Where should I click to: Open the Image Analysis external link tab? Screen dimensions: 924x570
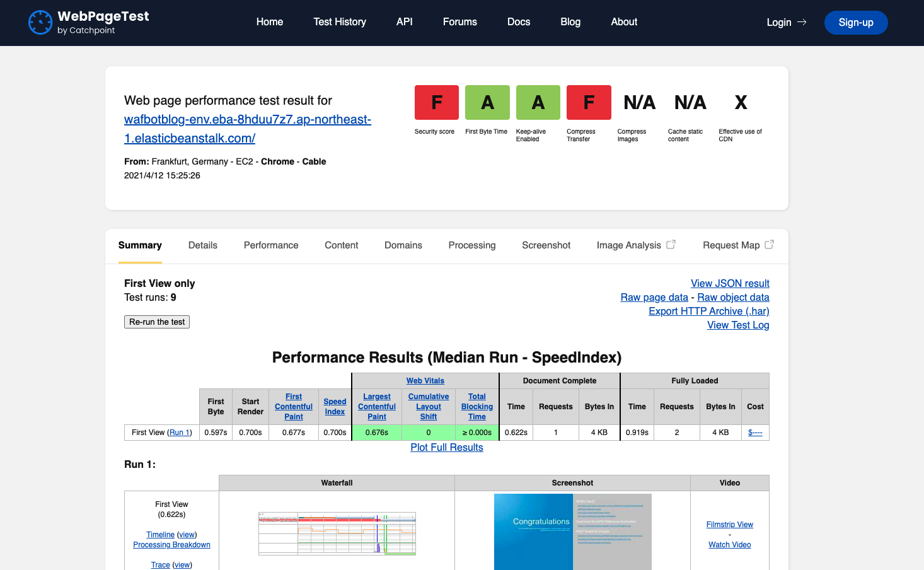point(635,245)
